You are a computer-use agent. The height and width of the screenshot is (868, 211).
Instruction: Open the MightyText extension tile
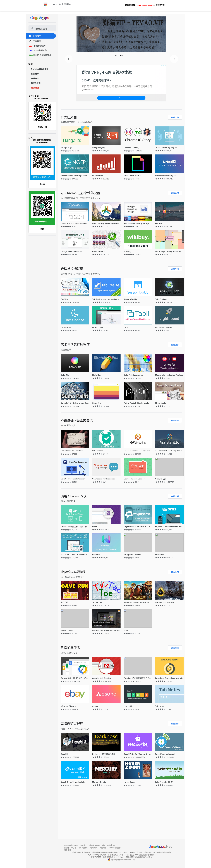click(x=138, y=515)
